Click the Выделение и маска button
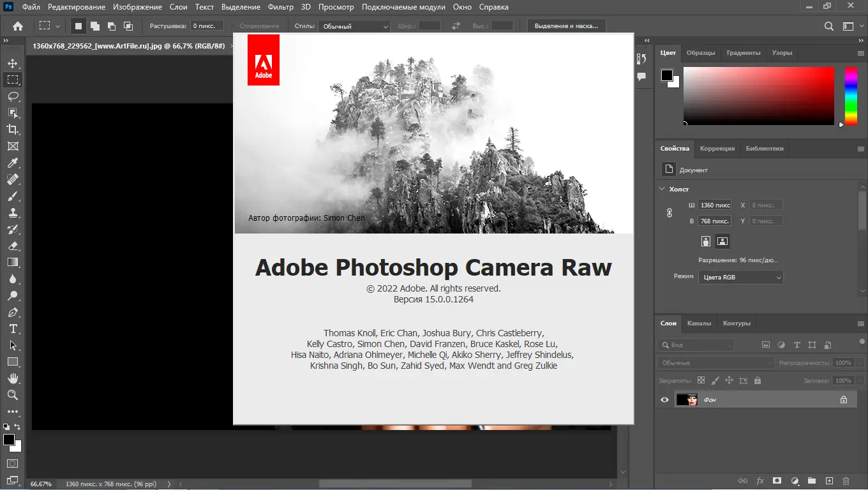Screen dimensions: 868x490 566,26
